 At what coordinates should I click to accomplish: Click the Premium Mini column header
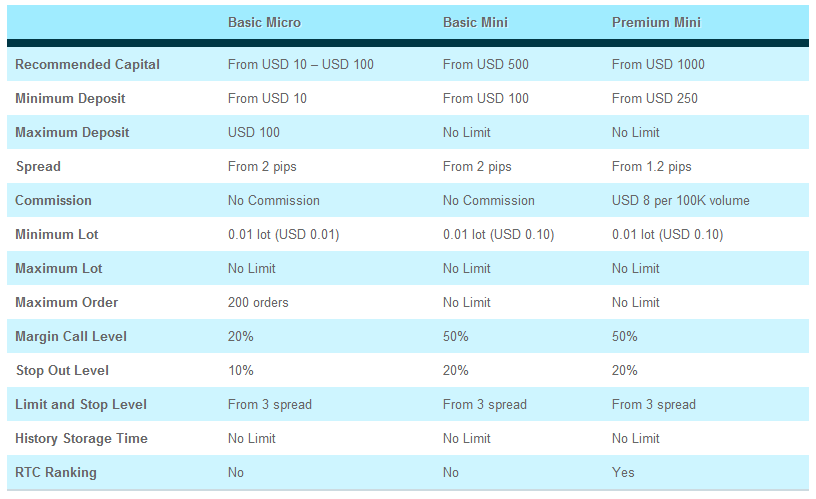point(656,22)
